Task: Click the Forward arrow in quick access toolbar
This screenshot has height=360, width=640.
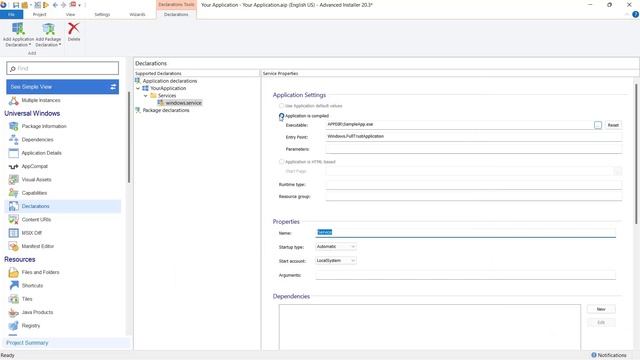Action: pyautogui.click(x=63, y=5)
